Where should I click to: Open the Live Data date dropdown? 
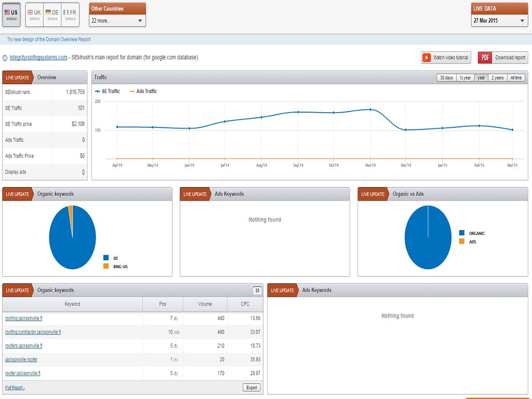pyautogui.click(x=499, y=21)
